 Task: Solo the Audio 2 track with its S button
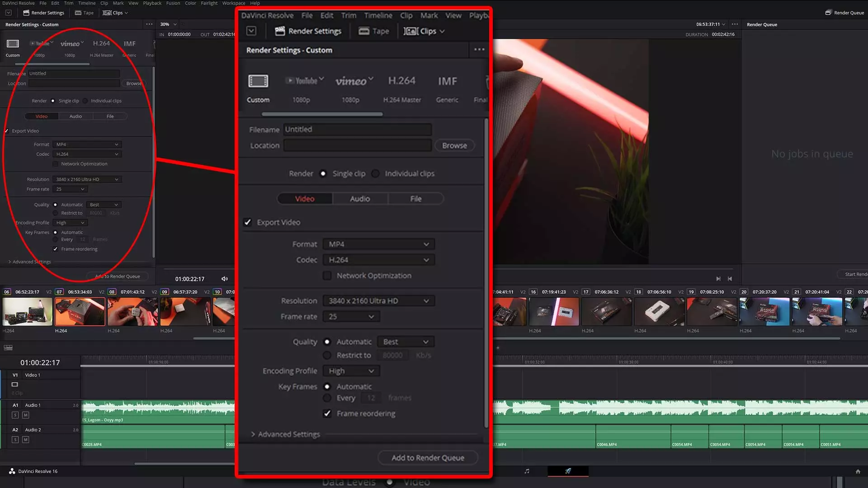[15, 440]
